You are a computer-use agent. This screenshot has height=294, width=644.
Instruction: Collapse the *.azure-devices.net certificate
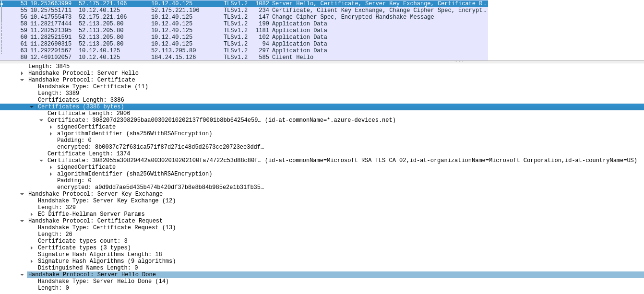tap(41, 120)
